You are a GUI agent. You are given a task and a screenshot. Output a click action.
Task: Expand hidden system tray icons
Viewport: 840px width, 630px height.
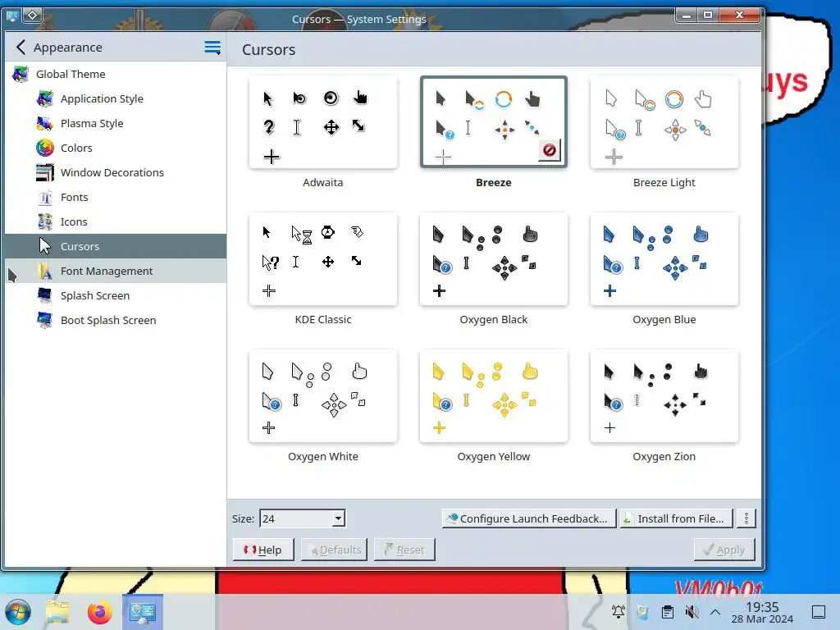[715, 611]
